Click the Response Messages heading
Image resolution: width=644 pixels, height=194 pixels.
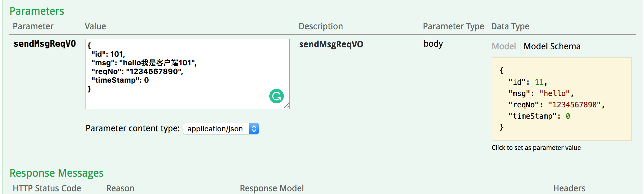pos(56,173)
